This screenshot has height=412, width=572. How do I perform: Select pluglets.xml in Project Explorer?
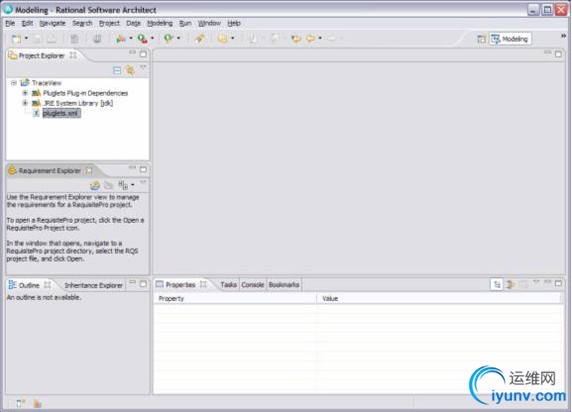point(61,113)
